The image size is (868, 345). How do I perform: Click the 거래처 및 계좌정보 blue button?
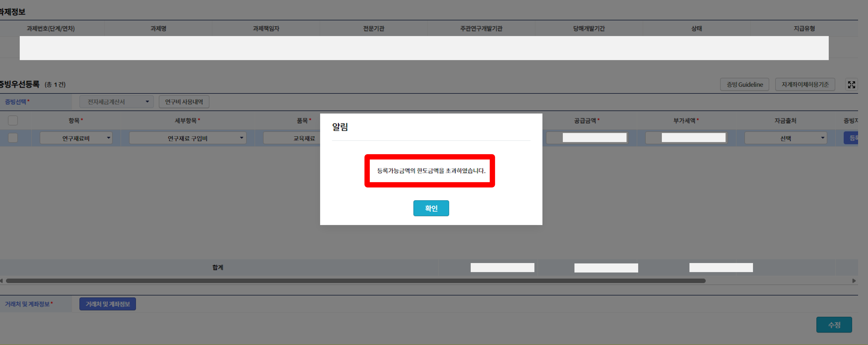pyautogui.click(x=108, y=304)
